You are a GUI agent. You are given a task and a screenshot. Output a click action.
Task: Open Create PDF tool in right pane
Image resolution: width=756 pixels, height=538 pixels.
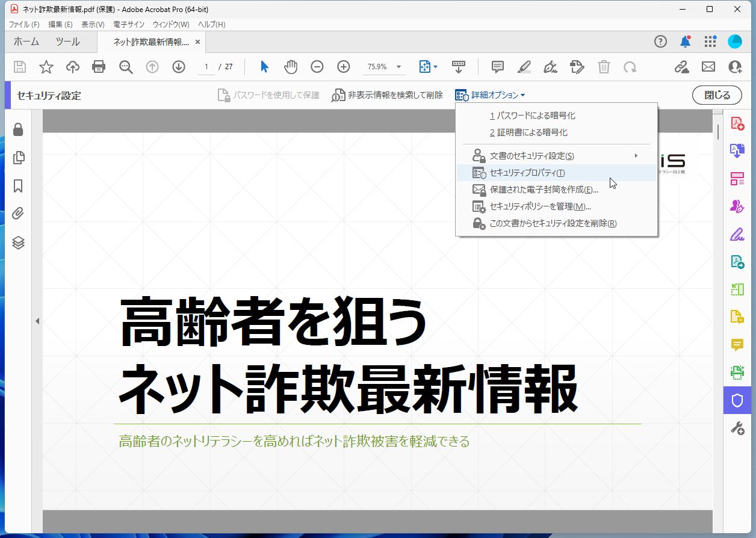tap(737, 123)
